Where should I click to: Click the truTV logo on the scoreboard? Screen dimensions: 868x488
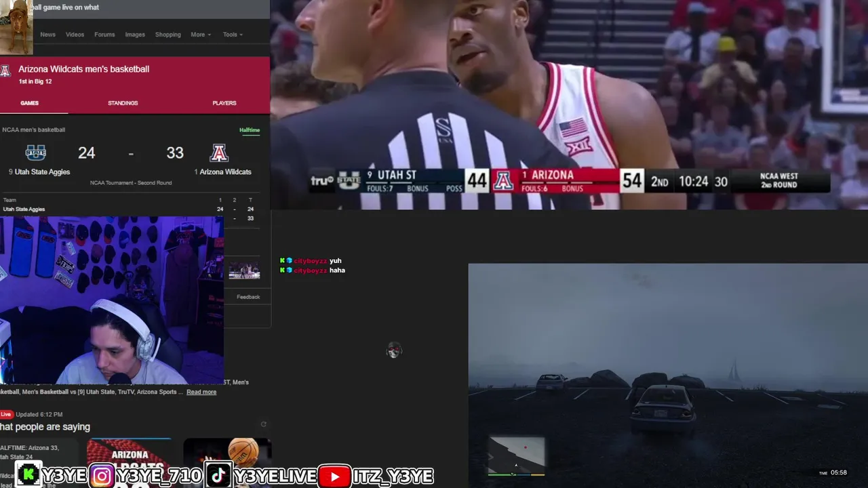tap(322, 181)
